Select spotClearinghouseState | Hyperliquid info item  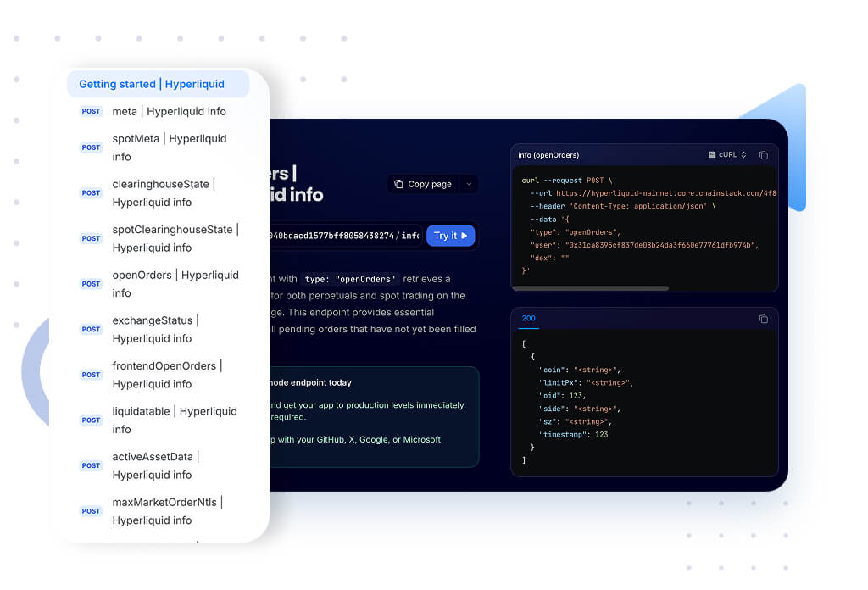pyautogui.click(x=159, y=238)
